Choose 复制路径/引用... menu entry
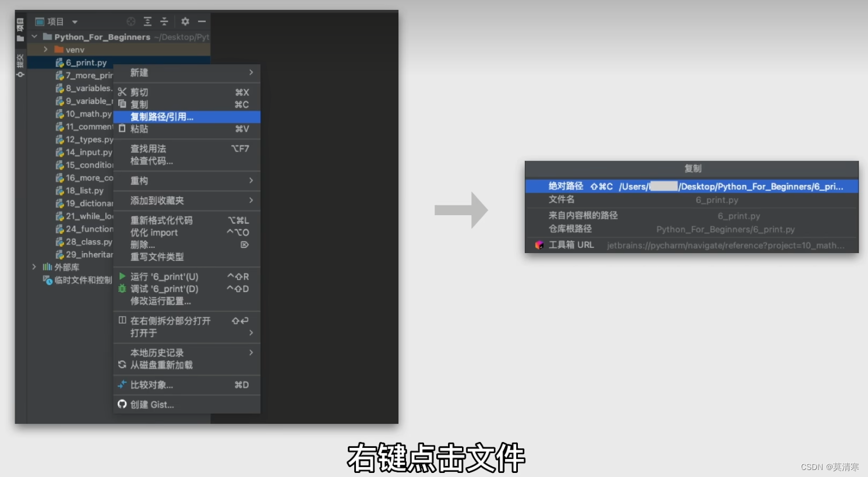This screenshot has height=477, width=868. coord(187,117)
